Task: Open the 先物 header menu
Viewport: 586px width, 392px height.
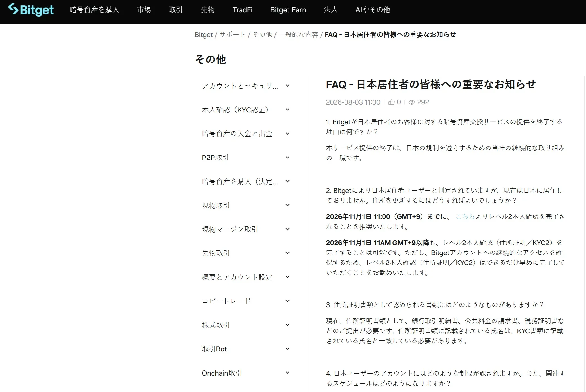Action: (208, 10)
